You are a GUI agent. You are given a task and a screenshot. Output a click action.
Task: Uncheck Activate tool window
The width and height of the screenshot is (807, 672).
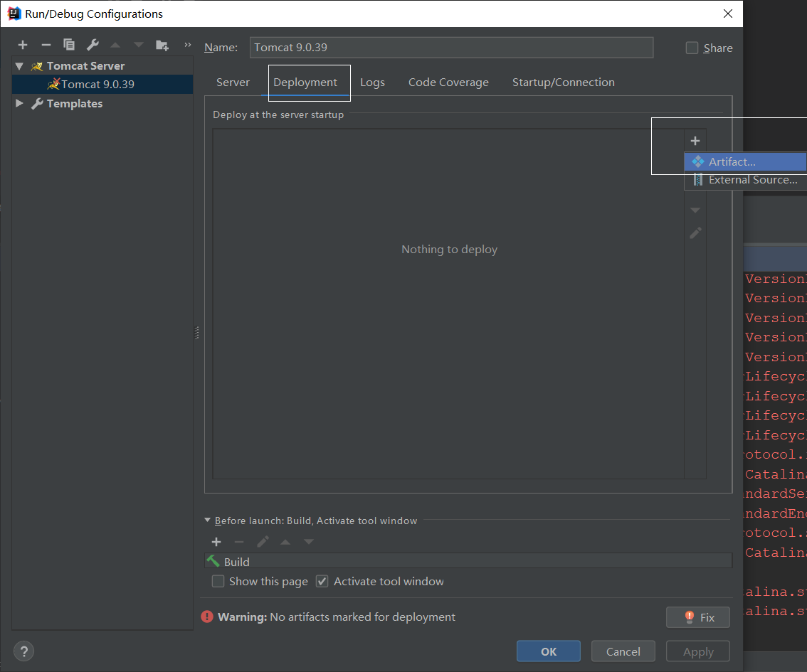pos(322,581)
